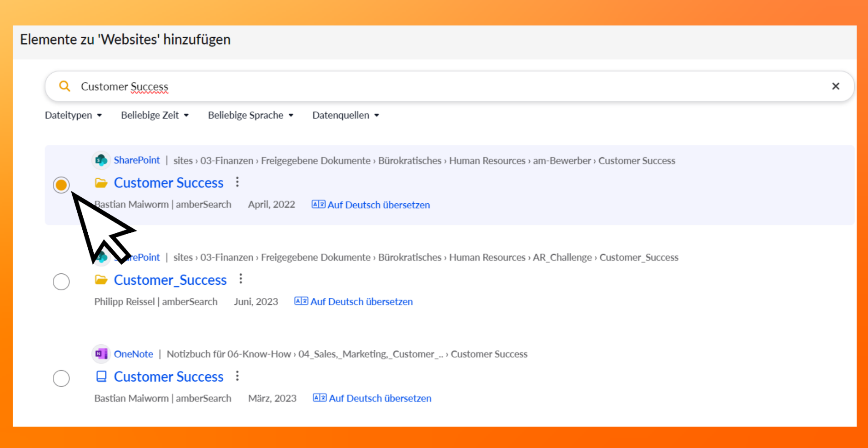Click the Notizbuch für 06-Know-How breadcrumb
The height and width of the screenshot is (448, 868).
click(229, 354)
